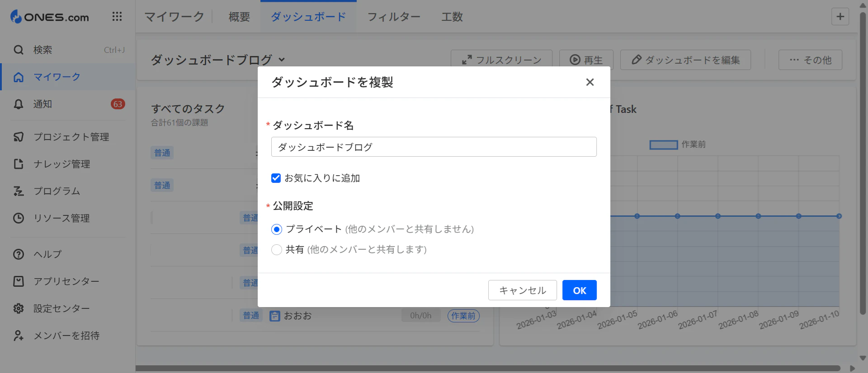Click the chart data point for 2026-01-07

coord(718,216)
